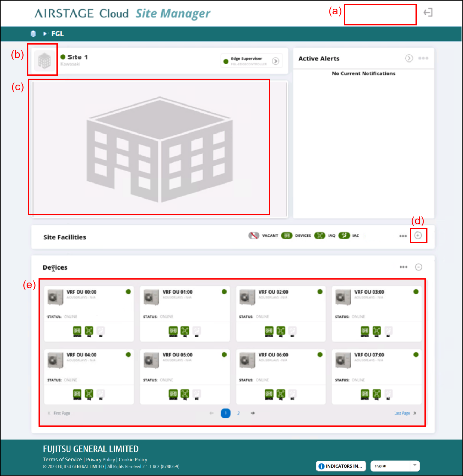Open the Privacy Policy link
The width and height of the screenshot is (463, 476).
click(x=100, y=460)
